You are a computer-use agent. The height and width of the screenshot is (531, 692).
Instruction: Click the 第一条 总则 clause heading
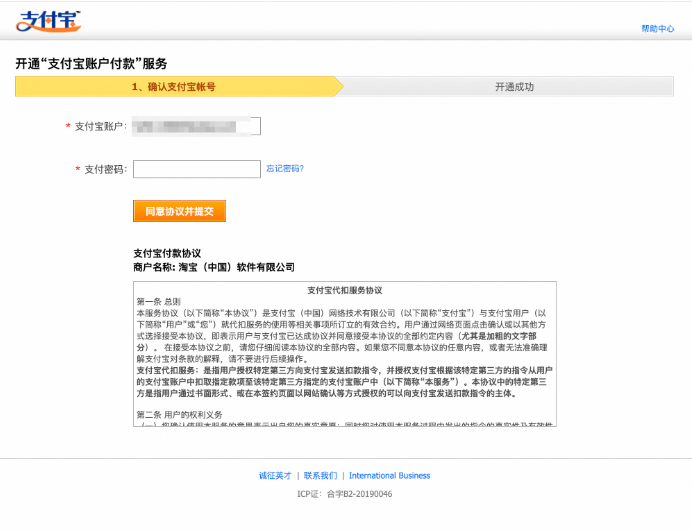point(158,302)
